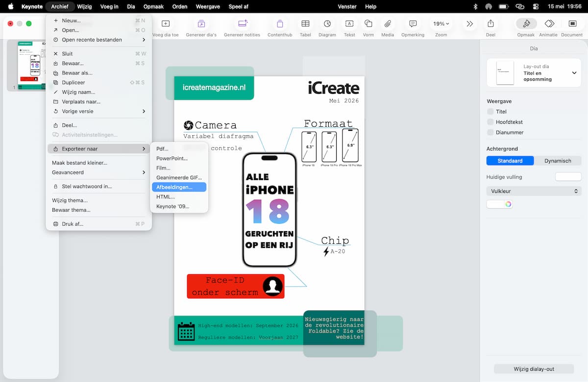This screenshot has height=382, width=588.
Task: Expand the Vorige versie submenu
Action: (x=99, y=111)
